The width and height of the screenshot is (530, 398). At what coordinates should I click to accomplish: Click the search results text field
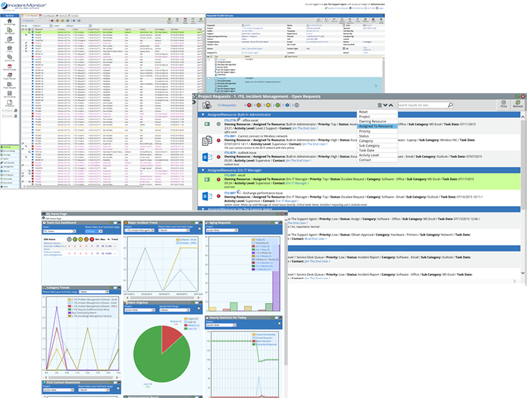coord(422,105)
